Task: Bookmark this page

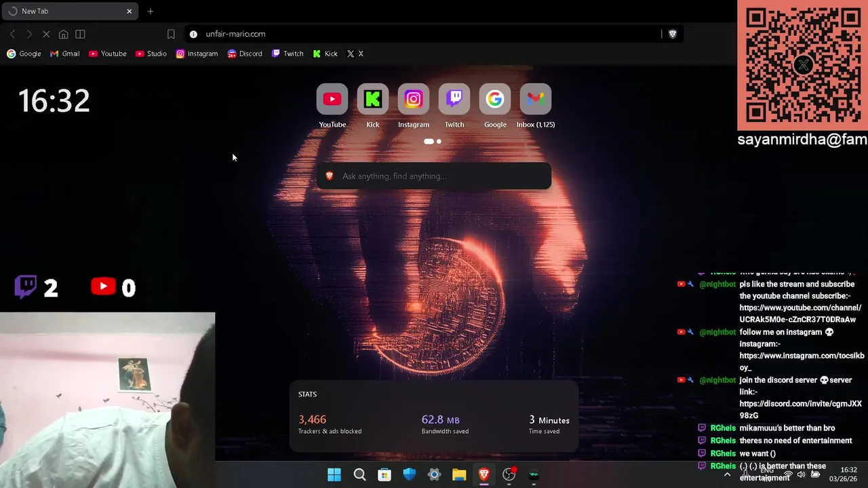Action: [171, 34]
